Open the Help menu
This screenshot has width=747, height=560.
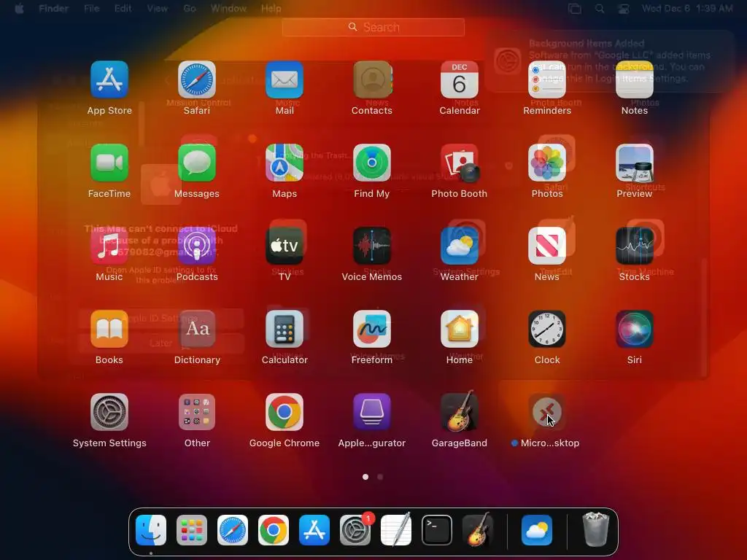[x=271, y=9]
